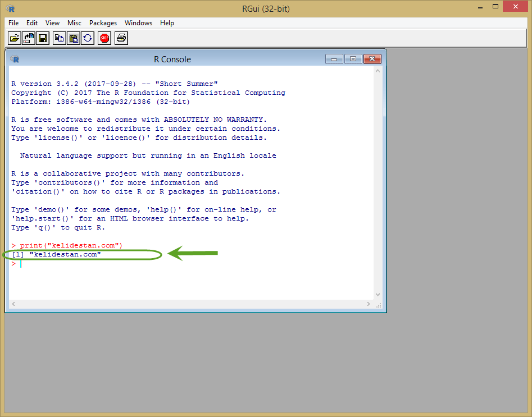Click the console scrollbar down arrow
This screenshot has height=417, width=532.
378,295
